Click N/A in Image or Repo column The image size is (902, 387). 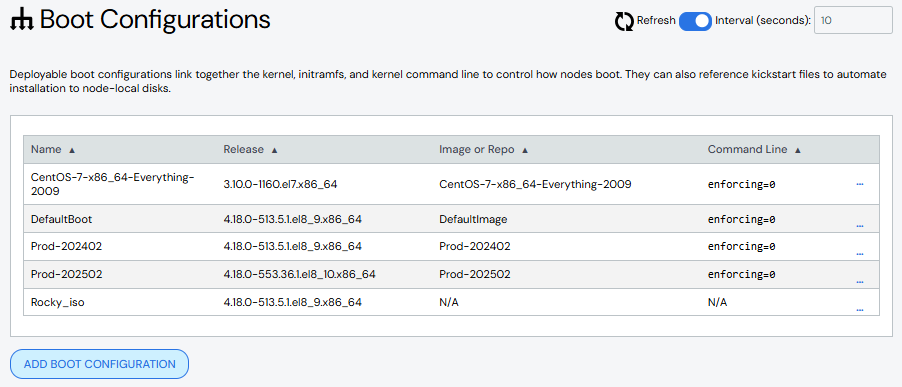click(x=449, y=302)
